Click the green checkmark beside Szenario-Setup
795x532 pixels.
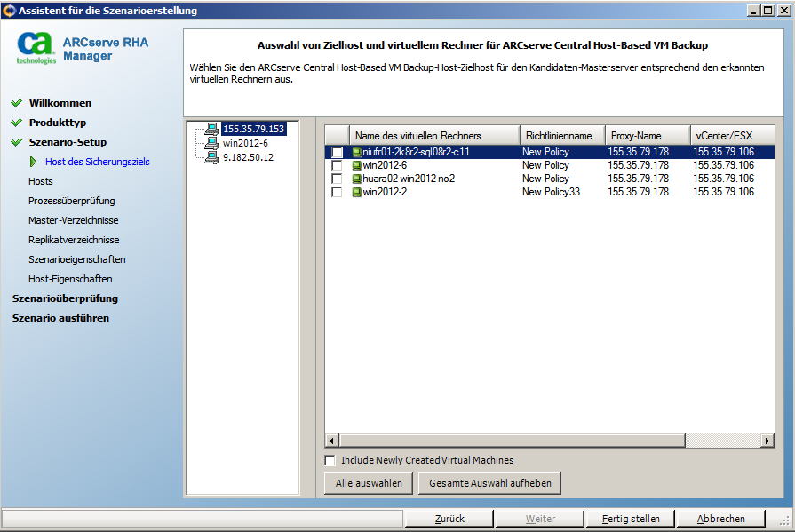pos(17,142)
